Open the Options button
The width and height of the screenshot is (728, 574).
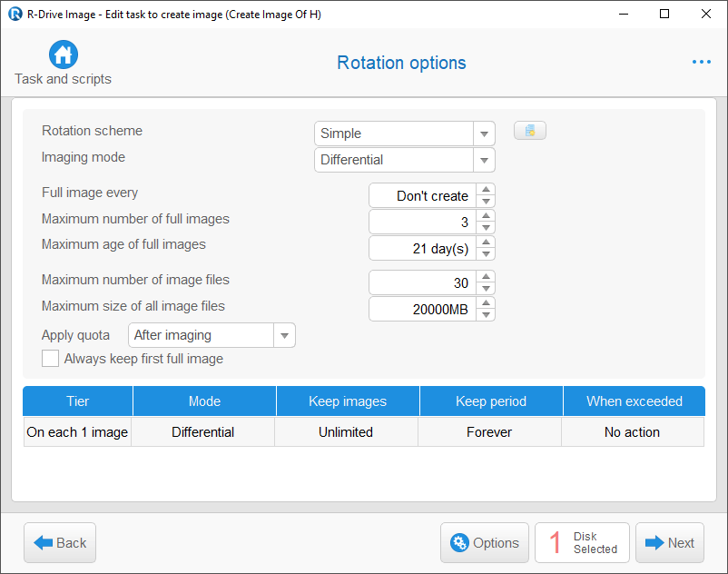(x=484, y=542)
